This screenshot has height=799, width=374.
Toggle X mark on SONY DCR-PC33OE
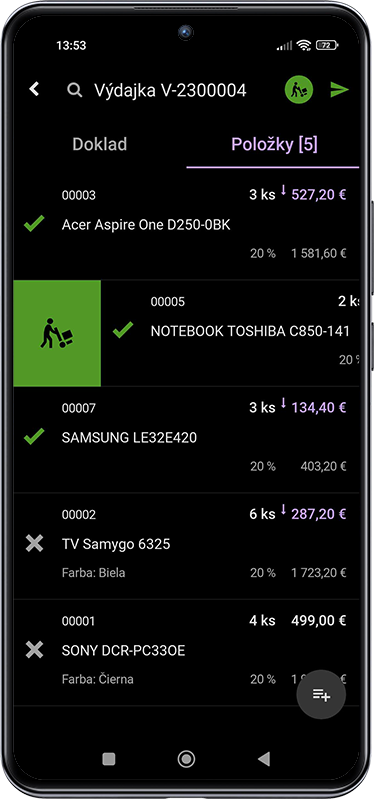(x=34, y=650)
